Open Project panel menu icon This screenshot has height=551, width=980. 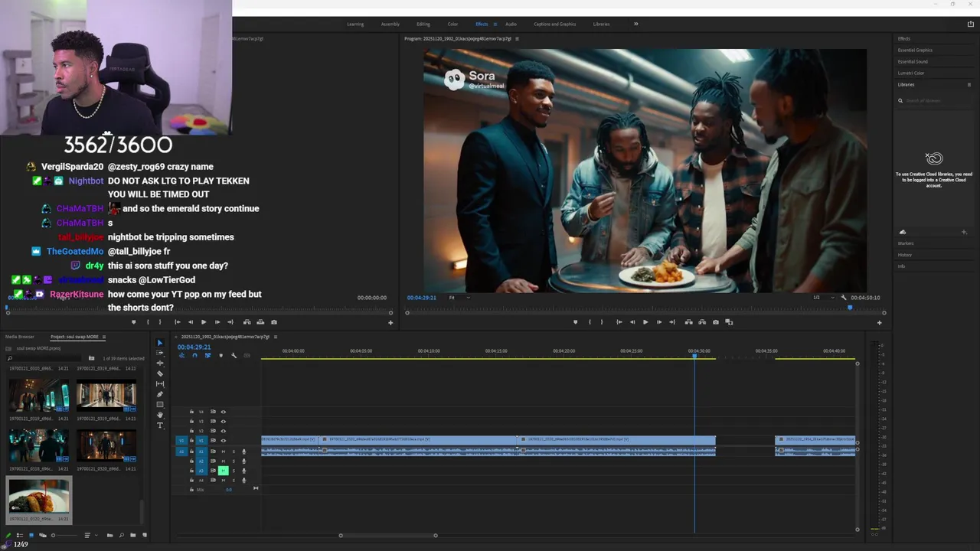(x=104, y=337)
